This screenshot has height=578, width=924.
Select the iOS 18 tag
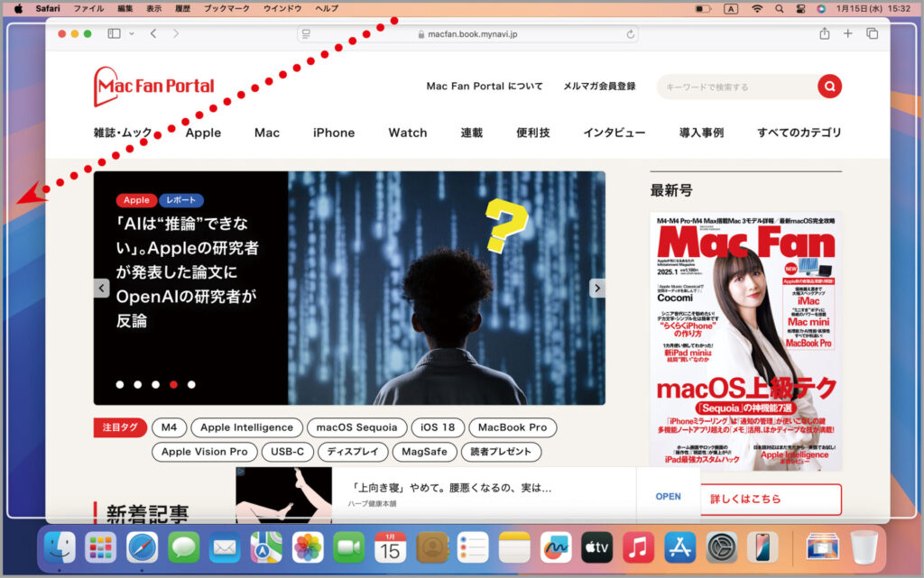pos(438,427)
